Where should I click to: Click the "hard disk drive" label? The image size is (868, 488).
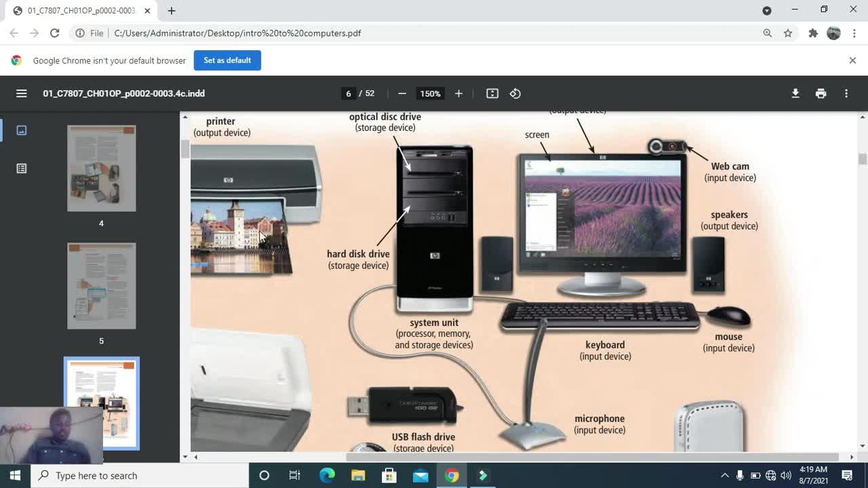(x=358, y=254)
